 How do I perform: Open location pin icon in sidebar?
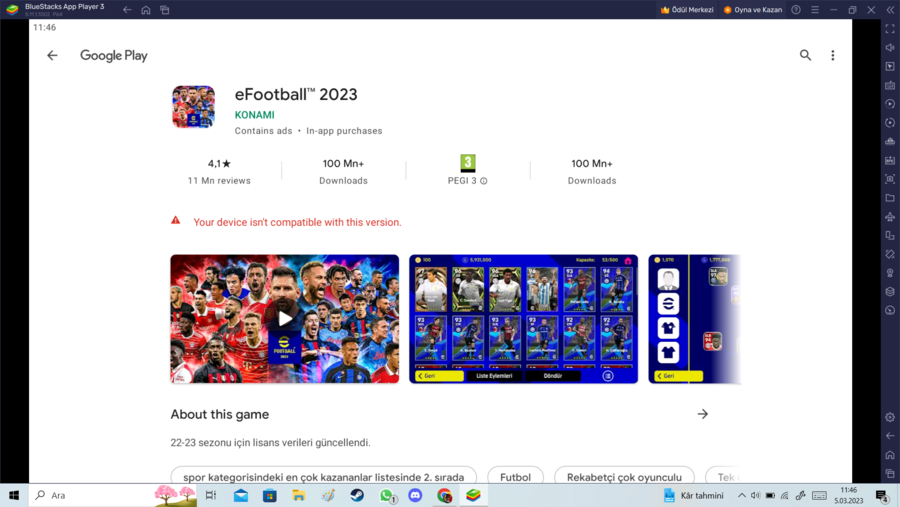pyautogui.click(x=890, y=273)
